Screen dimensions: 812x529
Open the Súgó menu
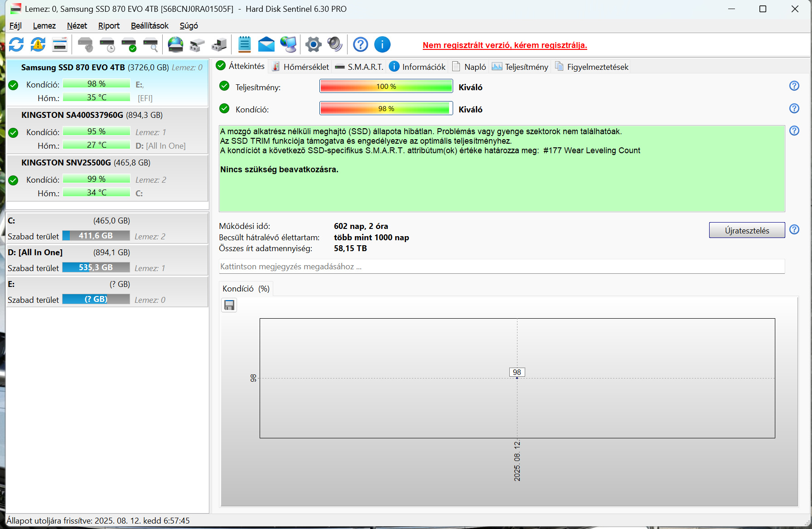[x=189, y=26]
